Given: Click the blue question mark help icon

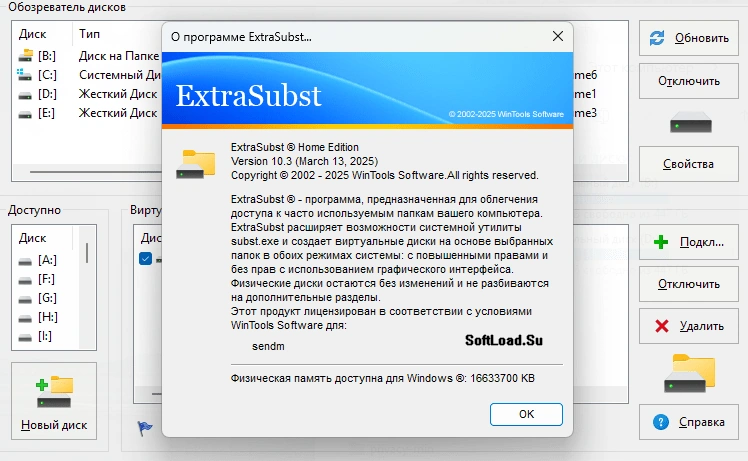Looking at the screenshot, I should click(661, 422).
